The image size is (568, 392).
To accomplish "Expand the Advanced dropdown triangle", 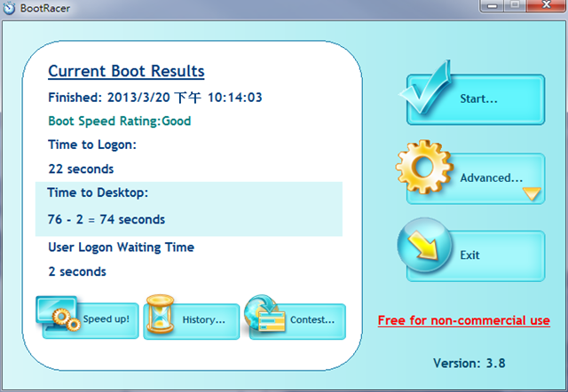I will click(532, 193).
